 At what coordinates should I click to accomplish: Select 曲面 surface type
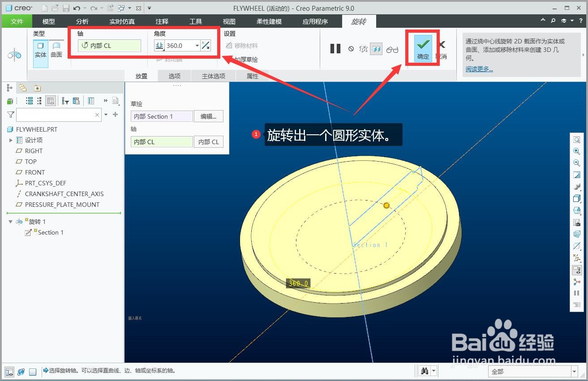(x=56, y=50)
